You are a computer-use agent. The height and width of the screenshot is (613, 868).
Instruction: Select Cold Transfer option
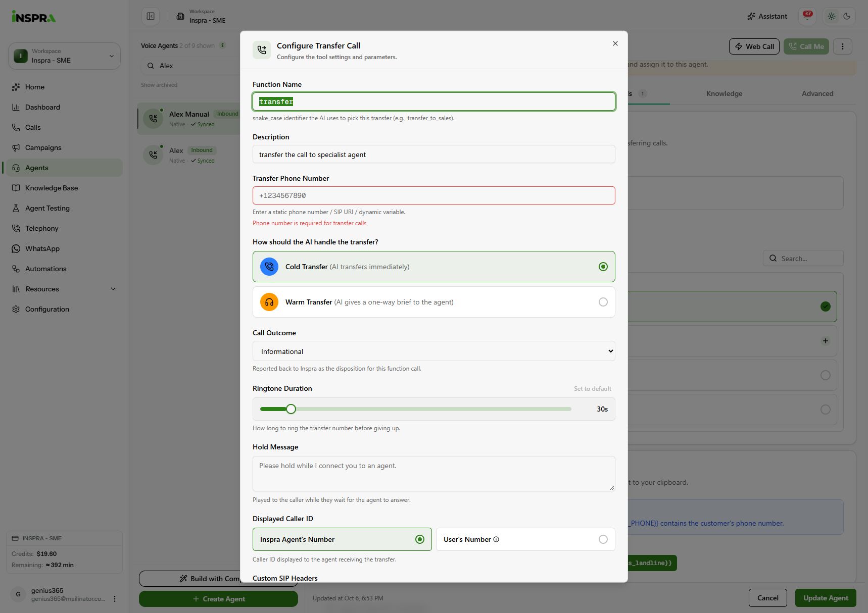(x=434, y=267)
